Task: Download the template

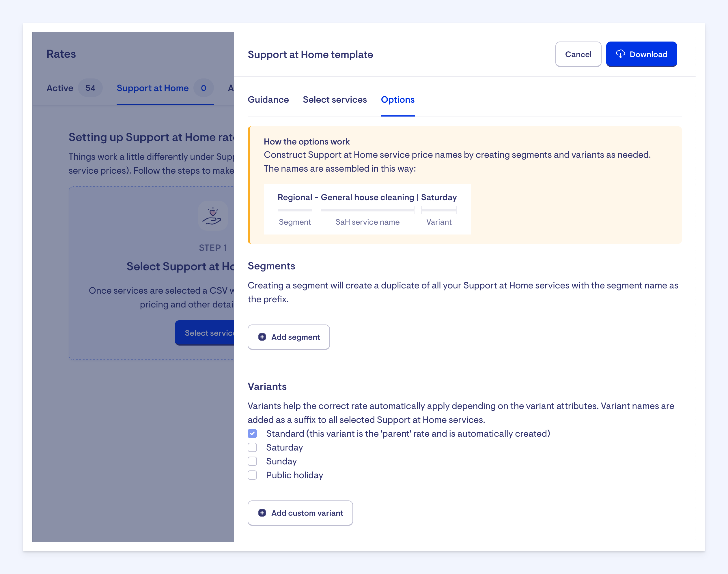Action: tap(641, 54)
